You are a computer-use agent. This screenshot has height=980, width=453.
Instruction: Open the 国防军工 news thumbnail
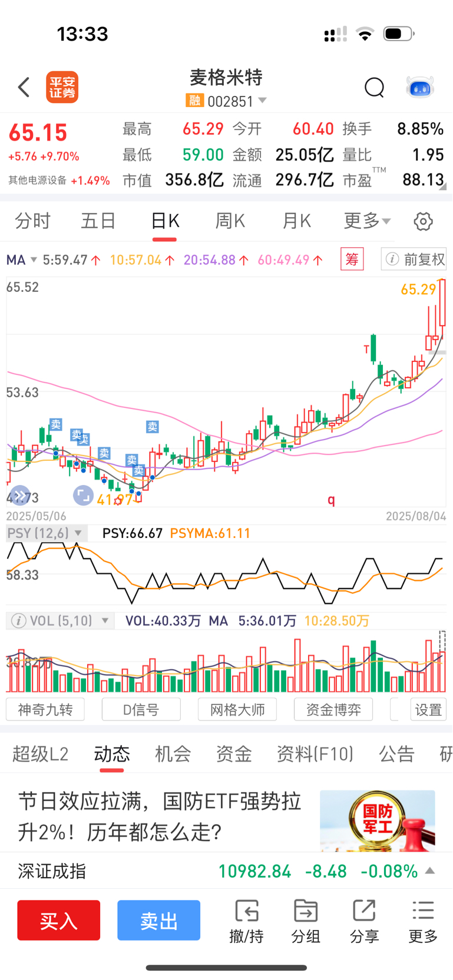(378, 820)
